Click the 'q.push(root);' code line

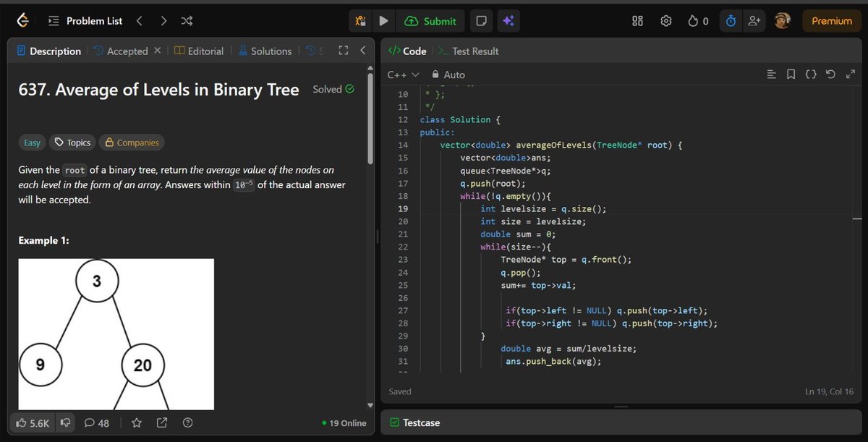click(x=493, y=183)
